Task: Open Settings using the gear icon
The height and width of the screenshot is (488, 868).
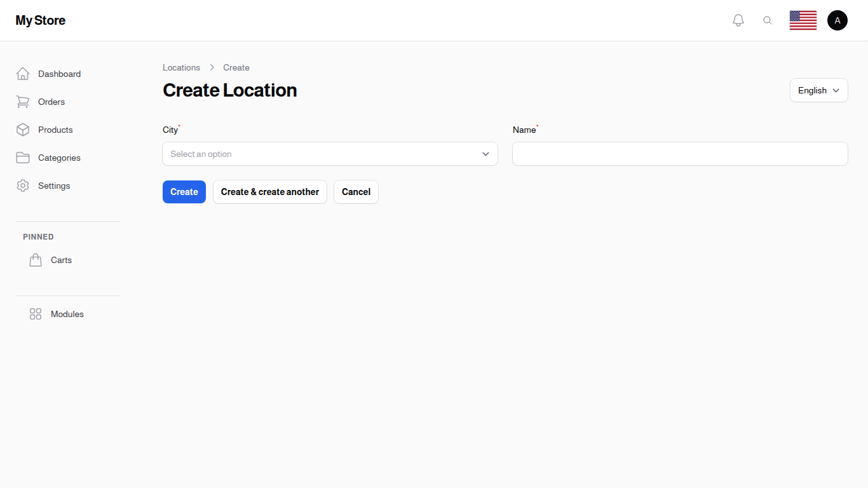Action: [23, 186]
